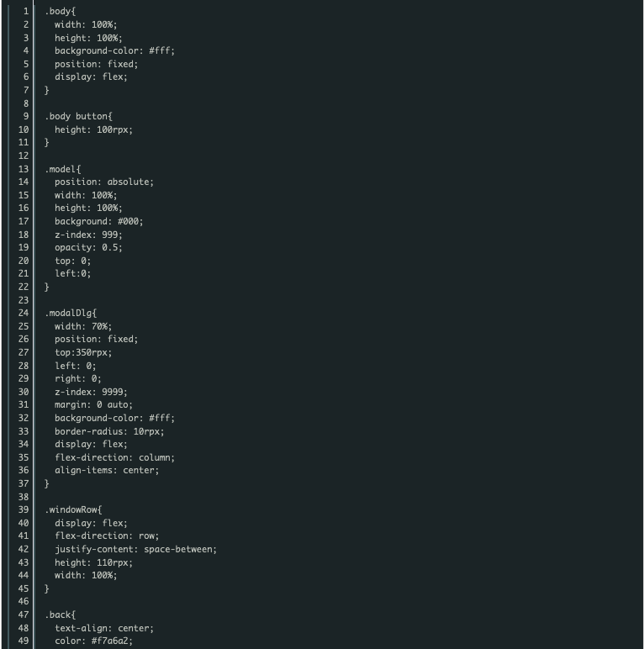The image size is (644, 649).
Task: Place cursor on z-index: 999 line
Action: coord(88,235)
